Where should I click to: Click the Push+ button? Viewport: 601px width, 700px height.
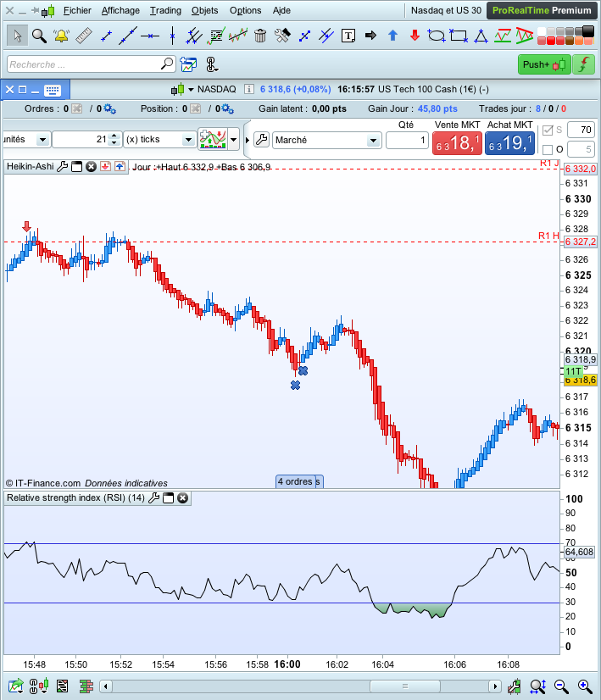point(544,64)
